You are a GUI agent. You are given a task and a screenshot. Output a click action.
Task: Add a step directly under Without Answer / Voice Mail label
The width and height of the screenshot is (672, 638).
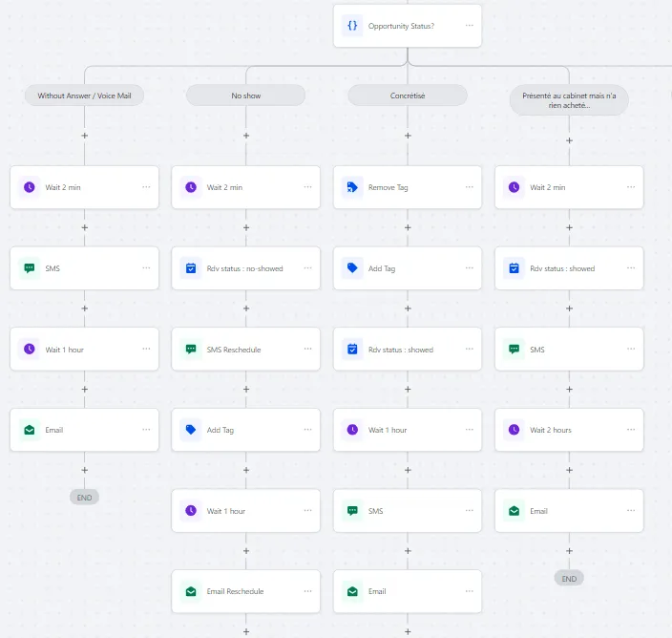pos(84,136)
